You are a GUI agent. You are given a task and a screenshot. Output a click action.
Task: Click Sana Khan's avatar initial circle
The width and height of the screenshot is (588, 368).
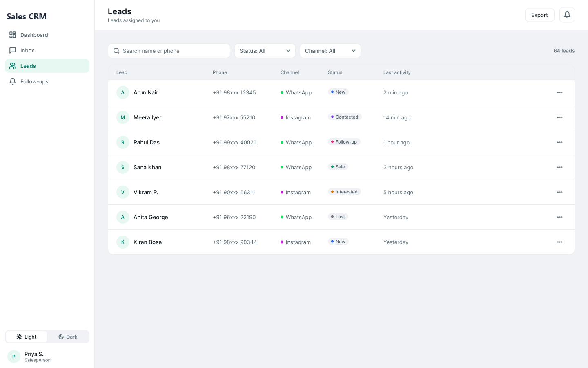point(123,167)
